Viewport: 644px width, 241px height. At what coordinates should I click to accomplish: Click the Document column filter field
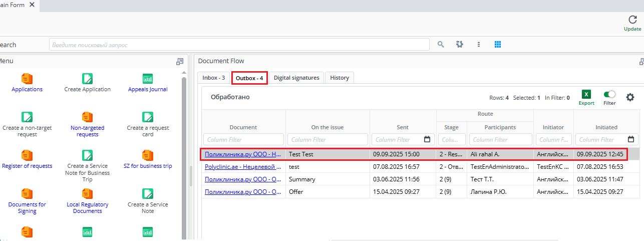click(243, 140)
